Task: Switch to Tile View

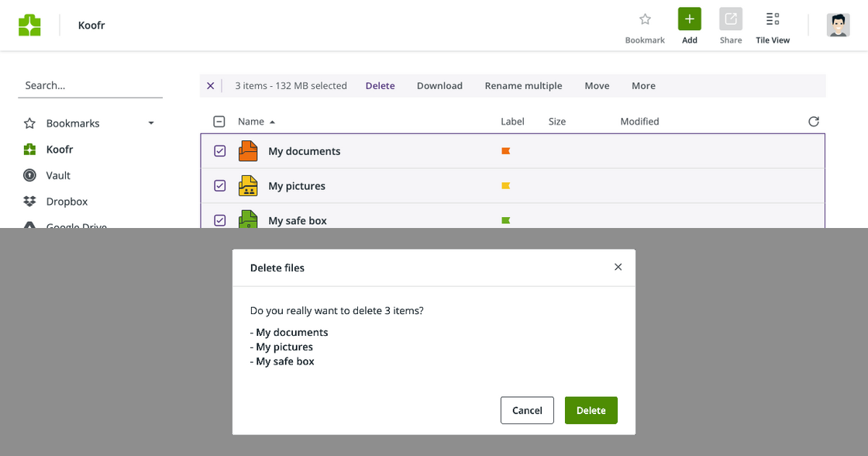Action: (773, 19)
